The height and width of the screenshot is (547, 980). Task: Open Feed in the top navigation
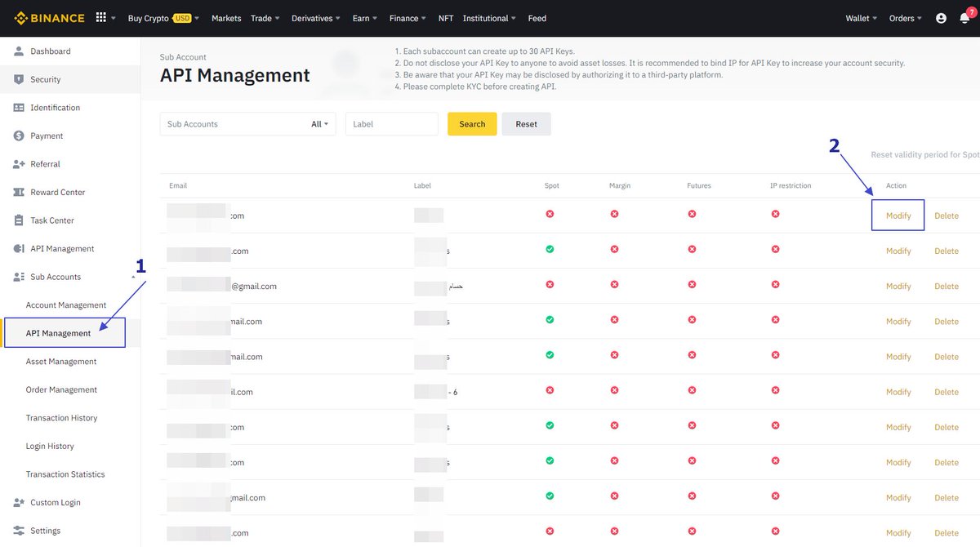537,18
